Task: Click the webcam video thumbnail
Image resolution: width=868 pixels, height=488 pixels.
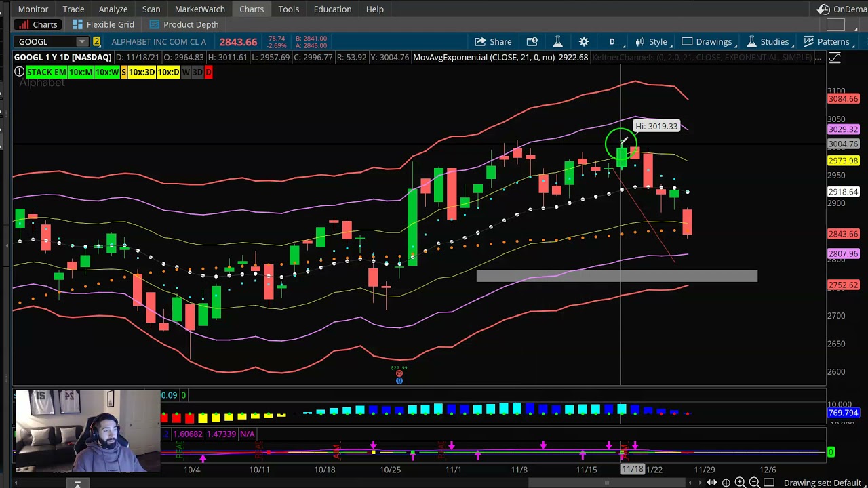Action: [x=87, y=431]
